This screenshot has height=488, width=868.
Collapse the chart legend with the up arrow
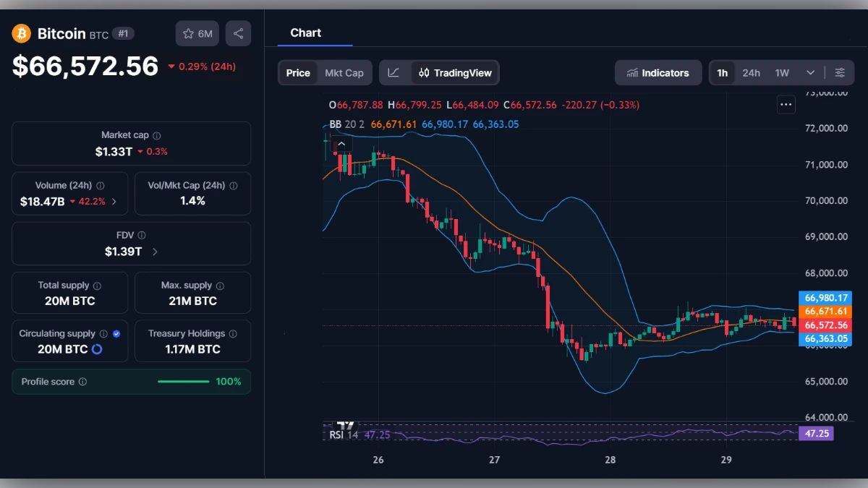pos(341,143)
